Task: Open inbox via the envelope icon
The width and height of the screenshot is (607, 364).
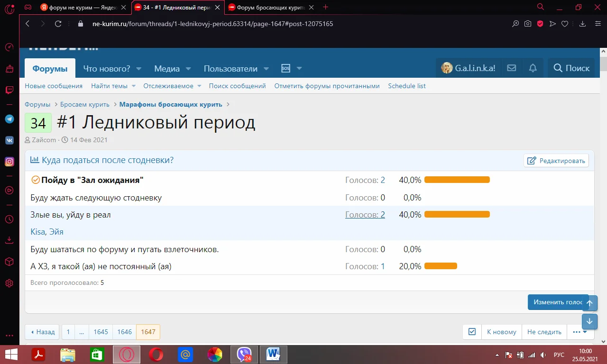Action: pos(511,68)
